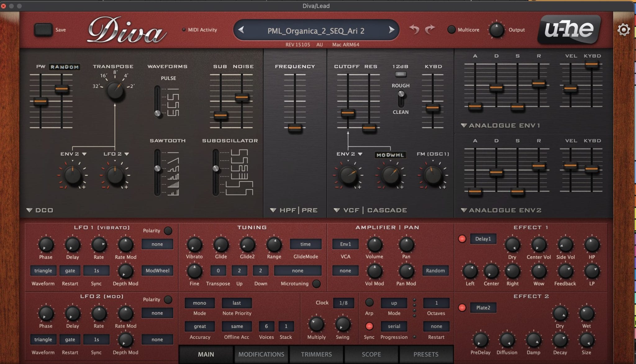Open the SCOPE tab

pos(371,354)
